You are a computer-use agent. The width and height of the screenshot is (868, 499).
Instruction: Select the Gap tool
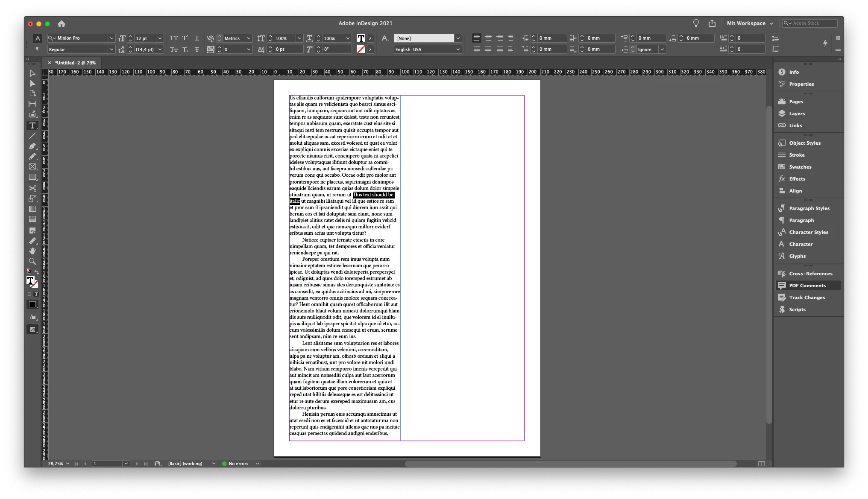(x=32, y=104)
